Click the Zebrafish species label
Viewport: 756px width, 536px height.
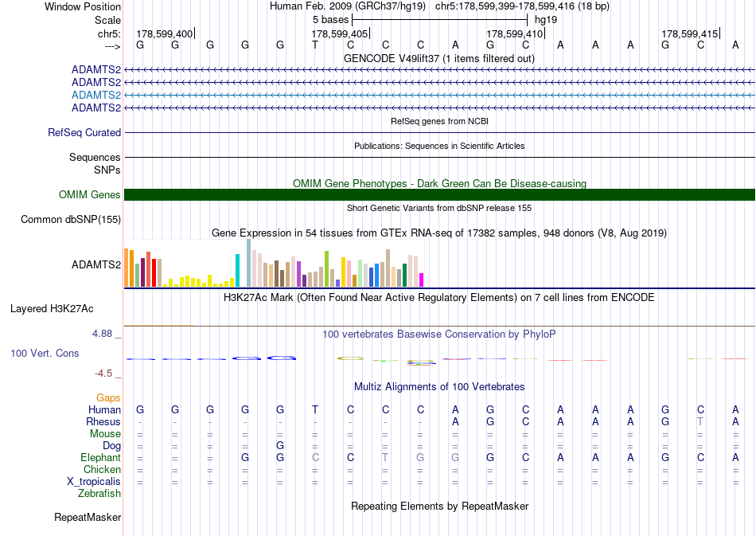[99, 493]
